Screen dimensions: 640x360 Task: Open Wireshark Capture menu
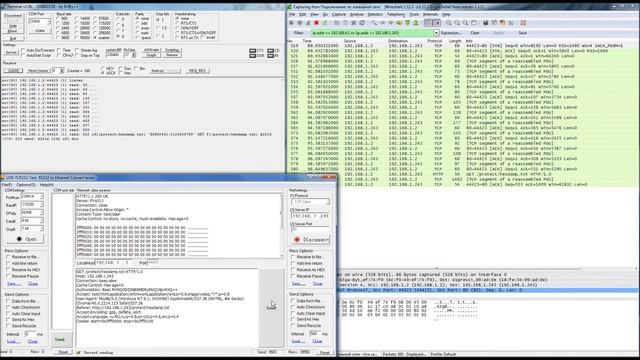339,14
